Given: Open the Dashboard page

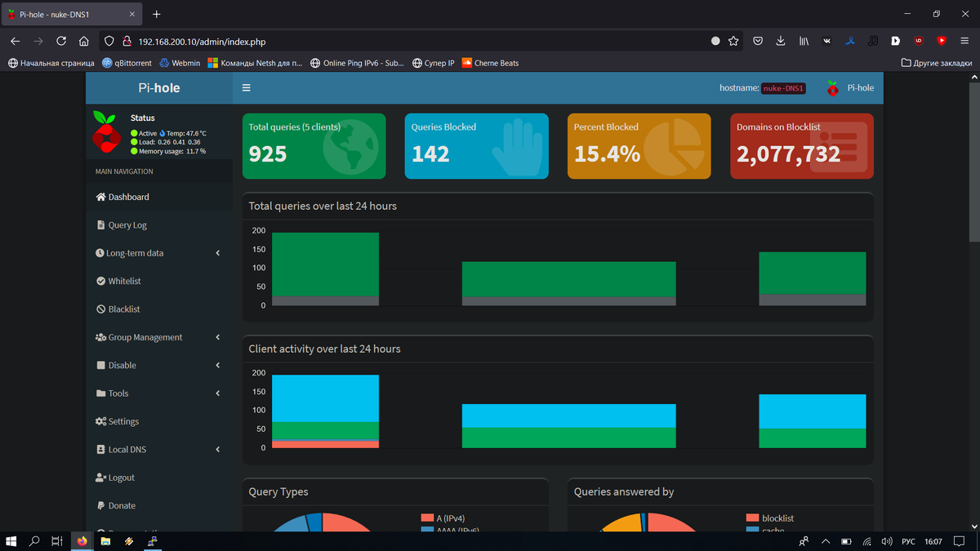Looking at the screenshot, I should pyautogui.click(x=159, y=197).
